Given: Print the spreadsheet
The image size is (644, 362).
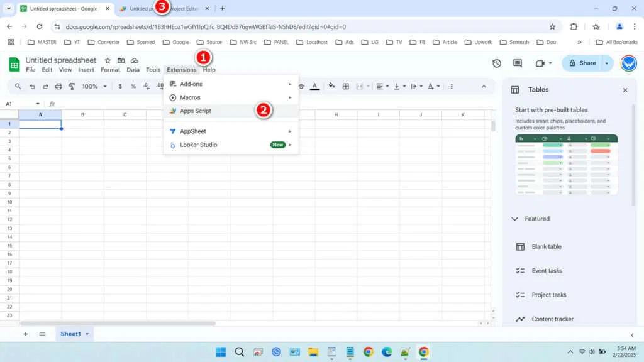Looking at the screenshot, I should click(57, 85).
